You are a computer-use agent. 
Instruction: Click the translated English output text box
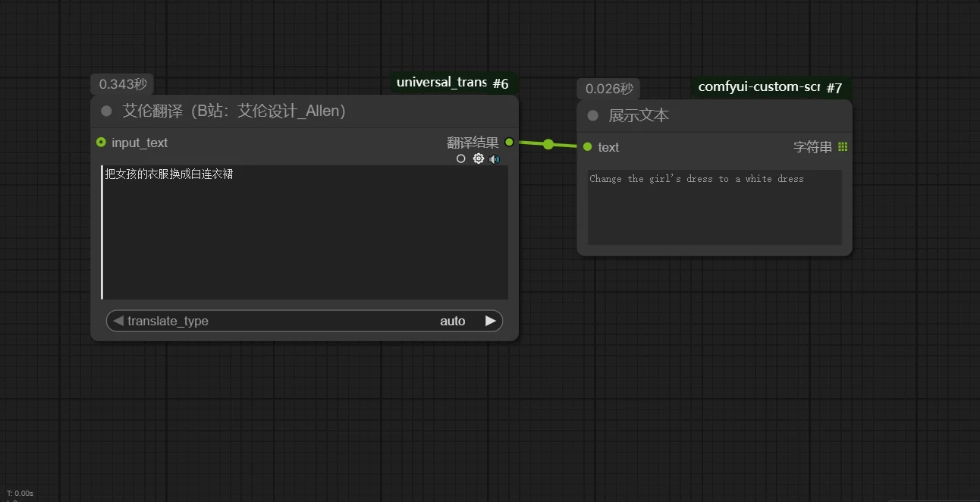tap(715, 207)
